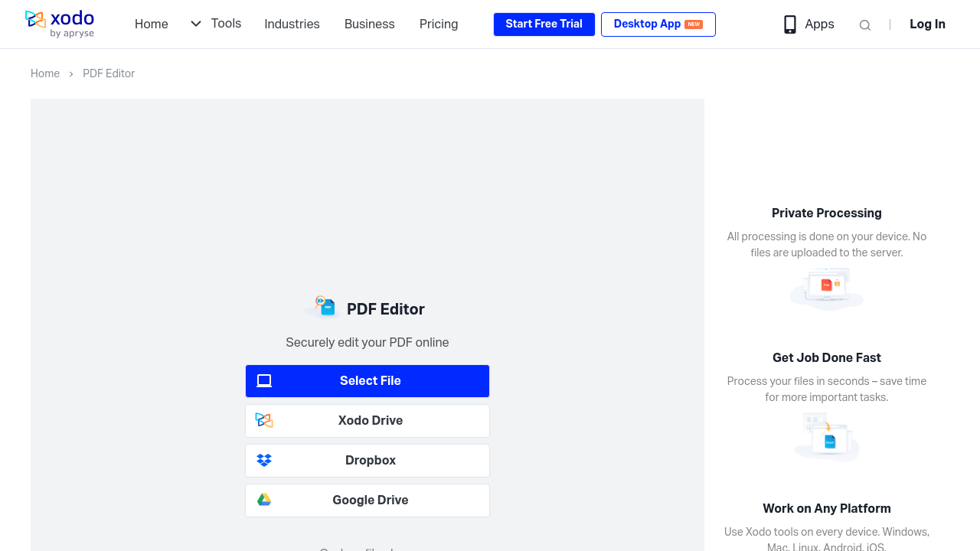Click the Private Processing illustration

coord(827,288)
